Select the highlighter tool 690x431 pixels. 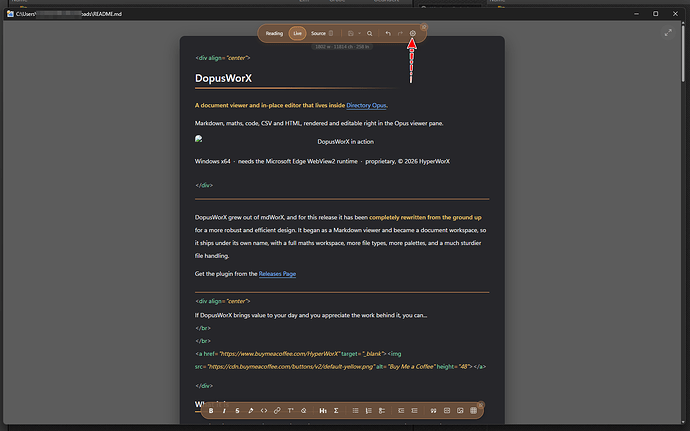pyautogui.click(x=250, y=410)
